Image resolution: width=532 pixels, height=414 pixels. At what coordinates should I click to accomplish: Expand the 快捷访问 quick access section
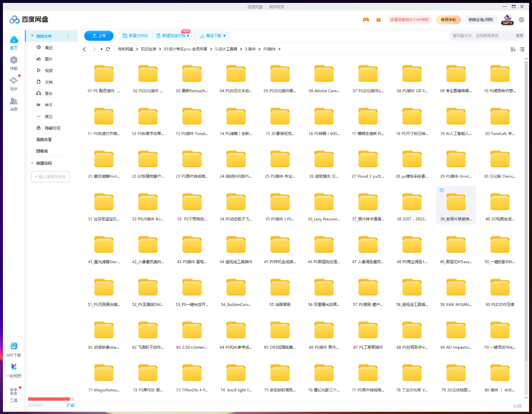click(x=32, y=163)
